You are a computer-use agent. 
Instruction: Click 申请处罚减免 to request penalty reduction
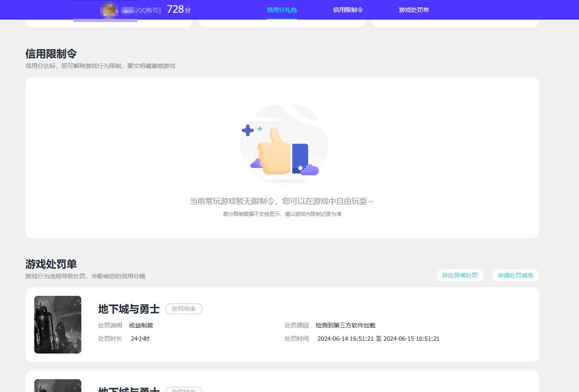coord(515,275)
